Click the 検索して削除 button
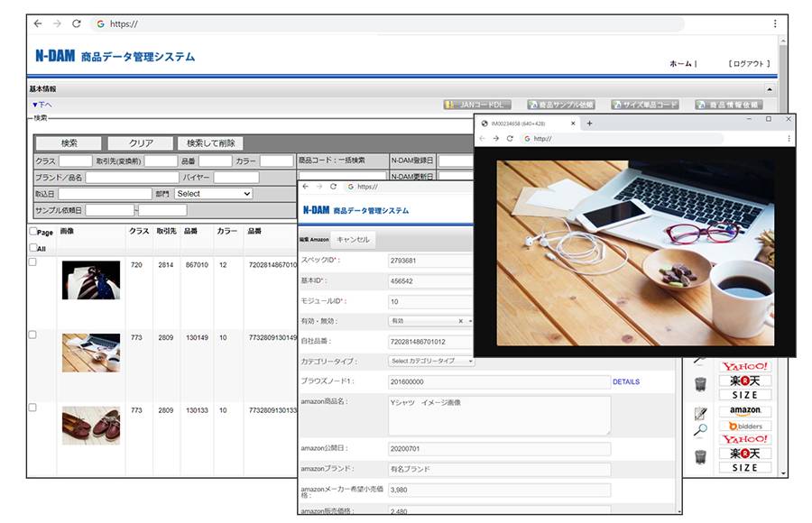 pos(210,143)
